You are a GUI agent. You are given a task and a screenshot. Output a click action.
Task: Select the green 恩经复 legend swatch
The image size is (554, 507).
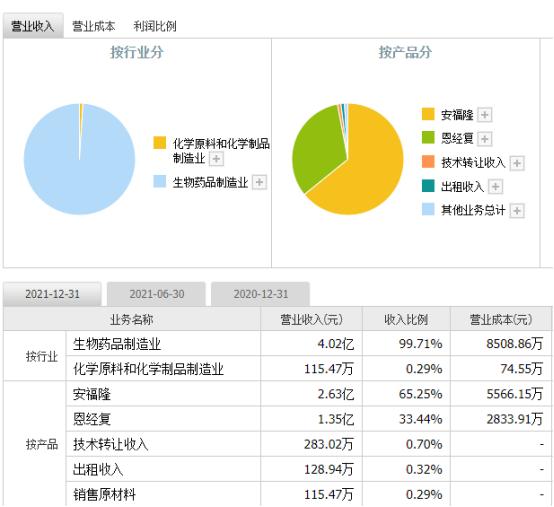coord(428,138)
